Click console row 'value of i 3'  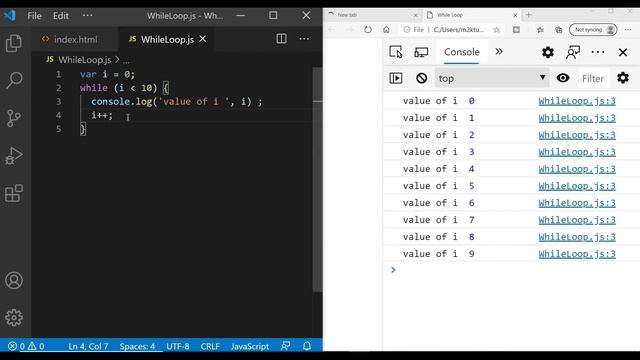click(x=510, y=152)
